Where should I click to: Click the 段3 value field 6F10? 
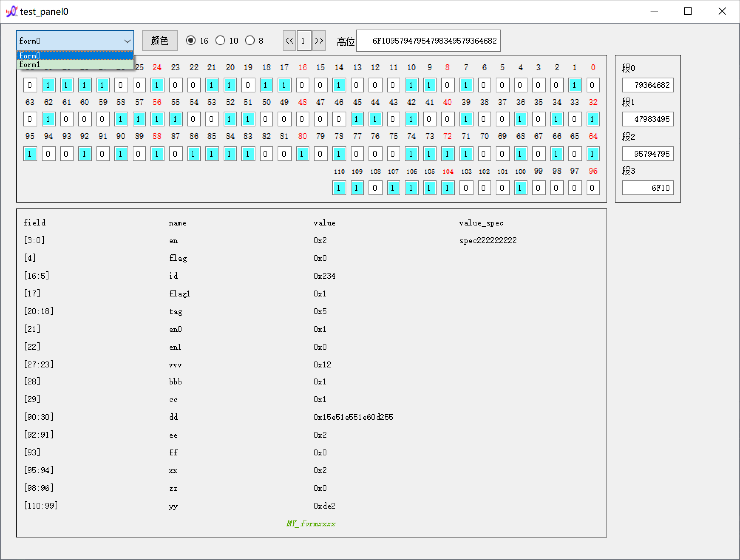pos(648,188)
